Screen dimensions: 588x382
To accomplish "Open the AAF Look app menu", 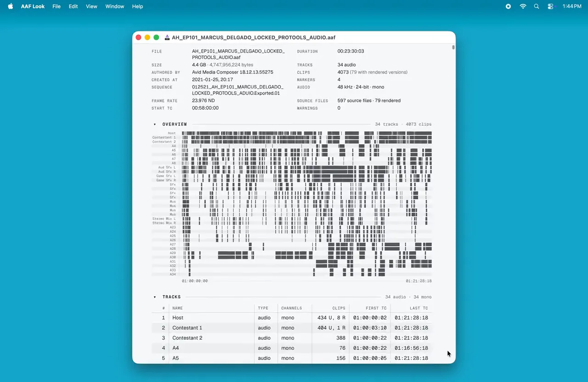I will (33, 6).
